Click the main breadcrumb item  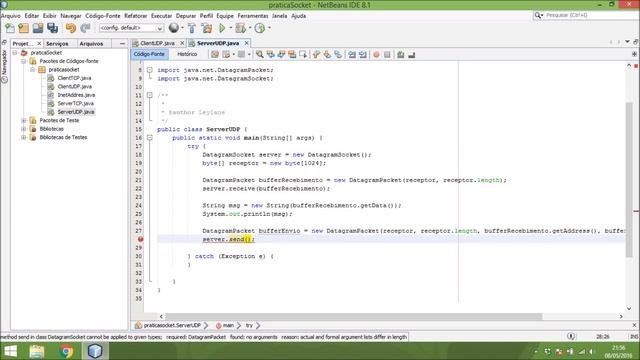click(x=228, y=325)
